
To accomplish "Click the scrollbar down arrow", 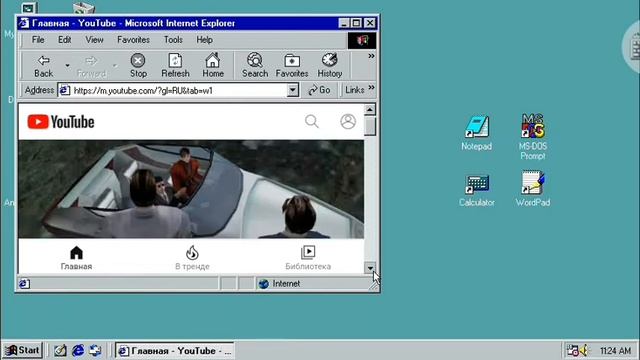I will point(369,268).
